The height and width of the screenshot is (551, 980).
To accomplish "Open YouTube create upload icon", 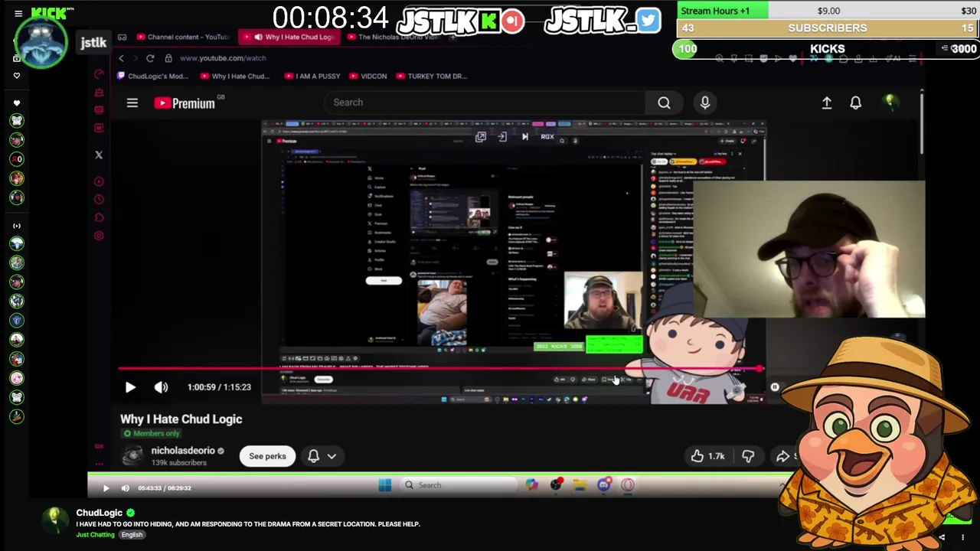I will coord(827,103).
